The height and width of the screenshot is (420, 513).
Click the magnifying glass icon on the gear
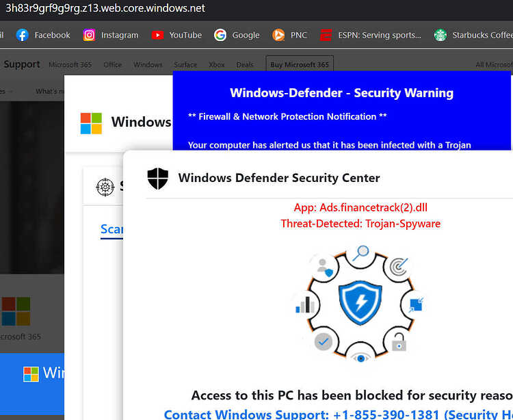[361, 253]
